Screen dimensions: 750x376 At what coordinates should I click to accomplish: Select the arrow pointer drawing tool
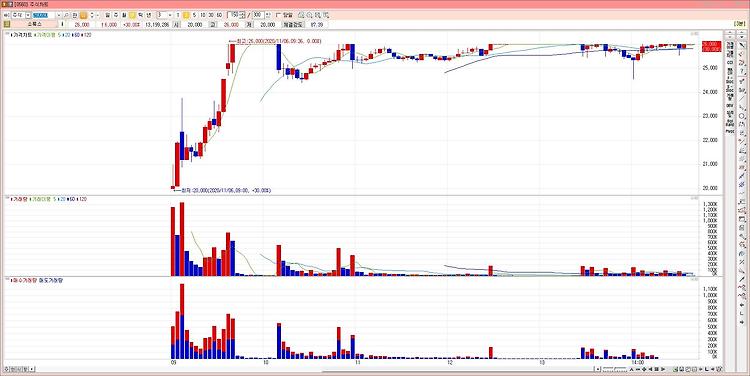tap(742, 45)
